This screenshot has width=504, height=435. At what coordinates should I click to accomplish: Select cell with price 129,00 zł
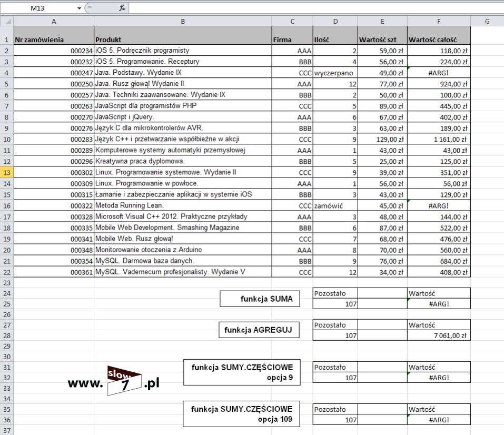coord(382,139)
